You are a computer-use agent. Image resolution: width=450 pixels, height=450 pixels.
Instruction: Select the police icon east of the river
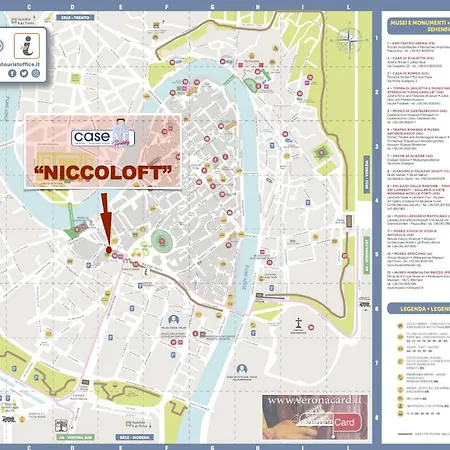pyautogui.click(x=242, y=369)
